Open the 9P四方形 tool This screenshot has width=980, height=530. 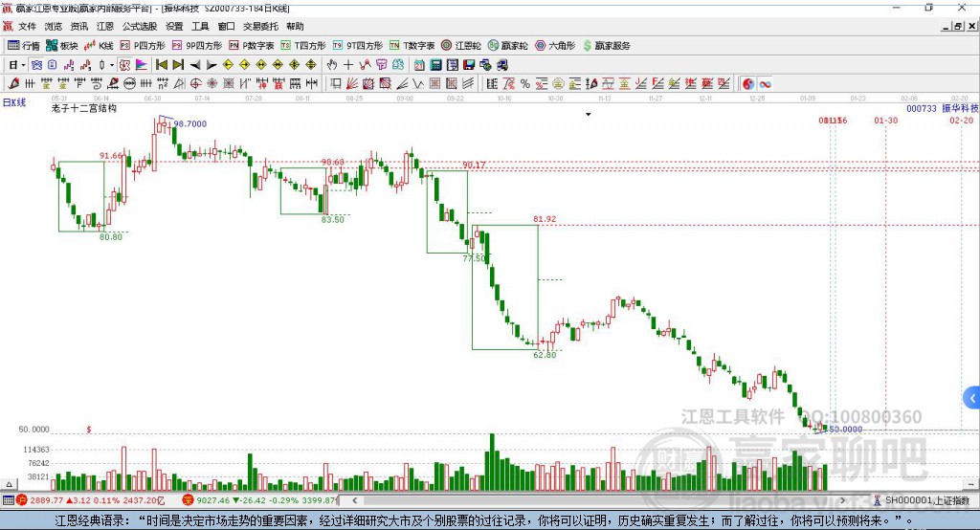[197, 46]
